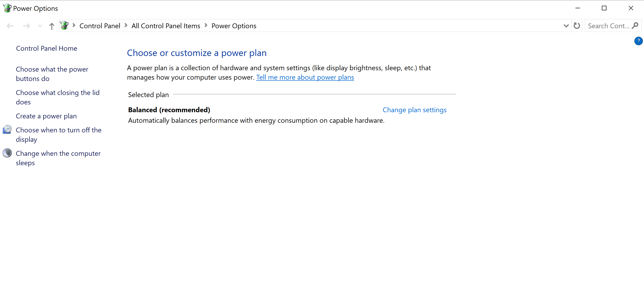Click the back navigation arrow
Screen dimensions: 644x282
tap(10, 26)
